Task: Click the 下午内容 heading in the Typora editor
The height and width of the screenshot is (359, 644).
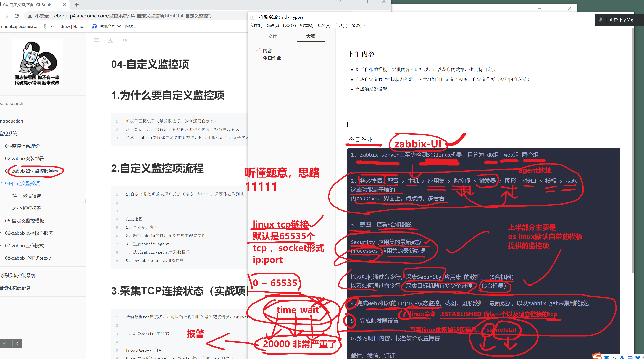Action: click(x=361, y=54)
